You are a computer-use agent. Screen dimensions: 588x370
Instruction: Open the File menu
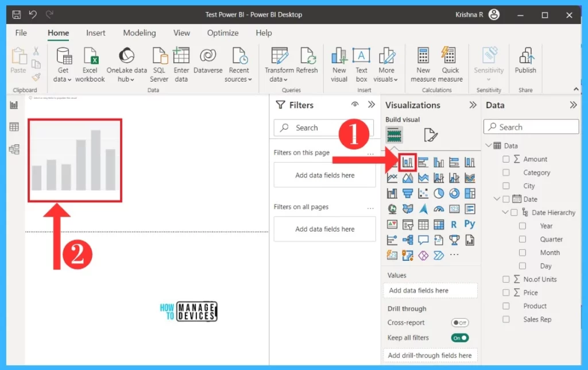click(21, 33)
